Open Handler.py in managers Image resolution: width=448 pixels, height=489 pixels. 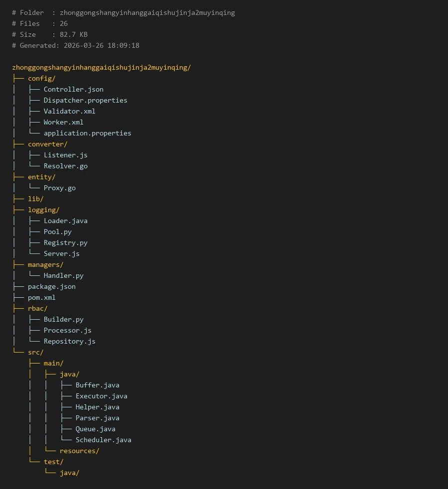[63, 275]
